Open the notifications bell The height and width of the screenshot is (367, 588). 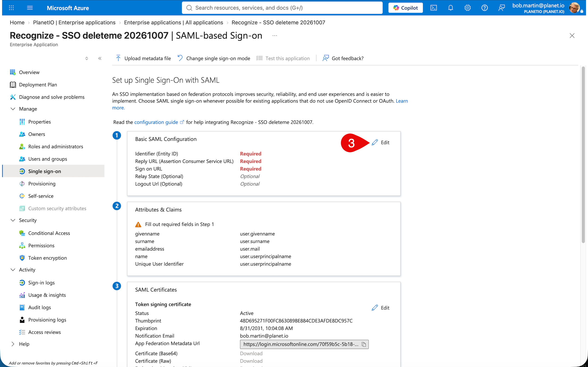click(x=451, y=8)
